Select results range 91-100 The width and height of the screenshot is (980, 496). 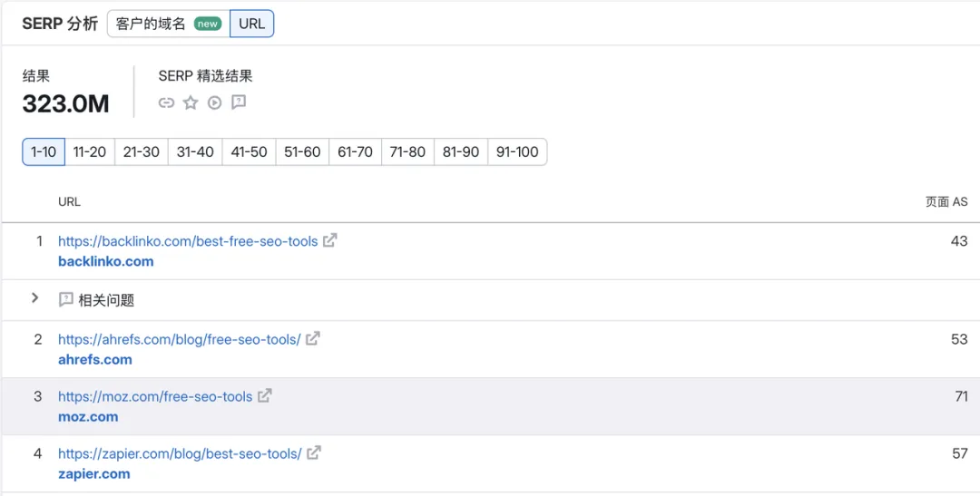coord(517,151)
